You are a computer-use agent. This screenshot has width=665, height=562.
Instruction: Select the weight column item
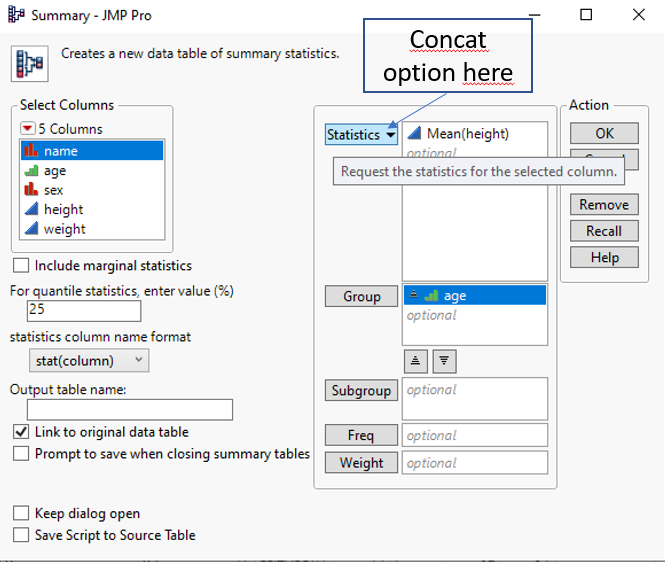[x=64, y=229]
